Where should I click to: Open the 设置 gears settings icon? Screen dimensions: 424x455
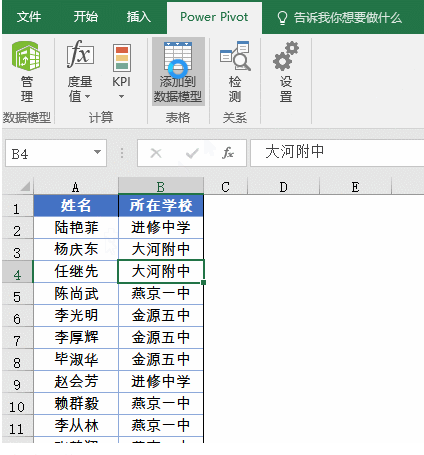(286, 56)
